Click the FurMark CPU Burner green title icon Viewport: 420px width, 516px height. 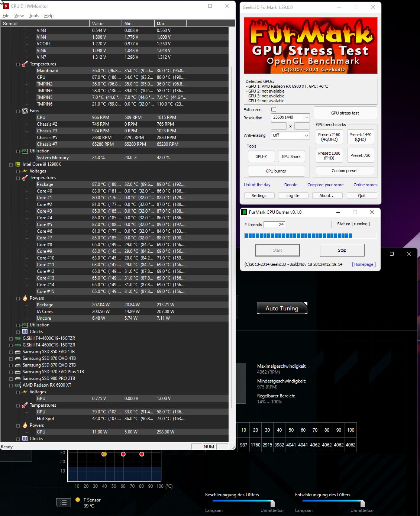244,212
